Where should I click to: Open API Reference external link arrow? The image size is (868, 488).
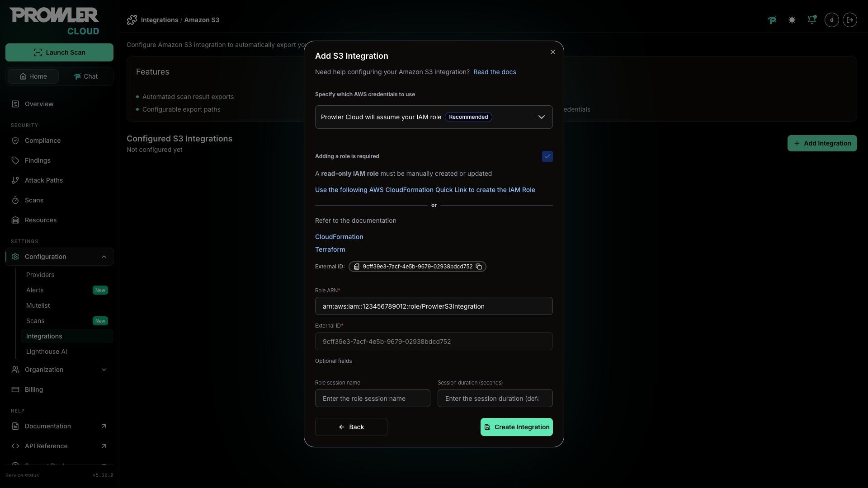104,446
